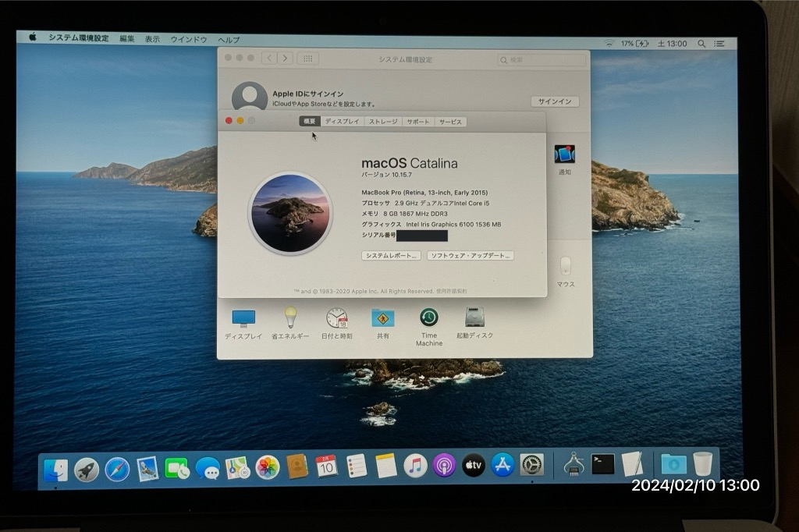Click the Catalina island circular image
Screen dimensions: 799x532
tap(290, 213)
